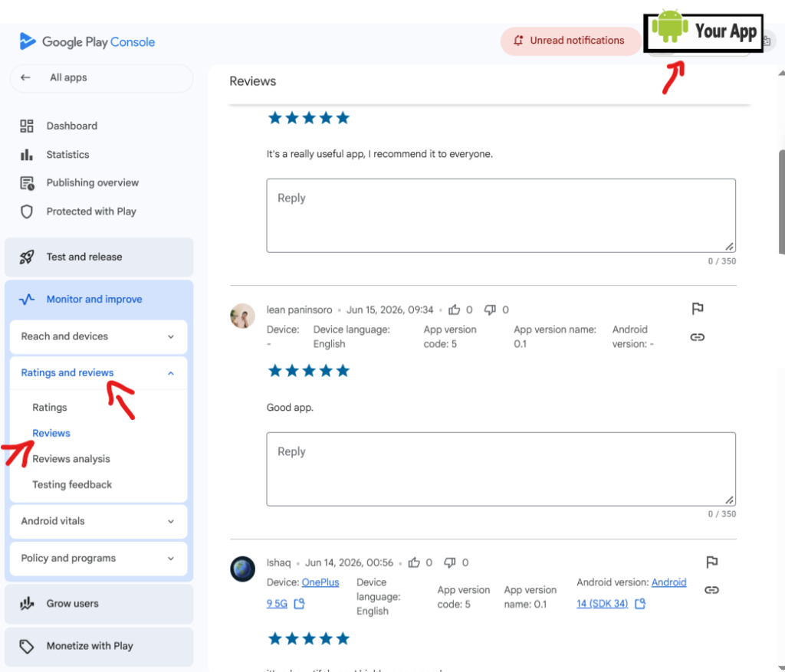Image resolution: width=785 pixels, height=672 pixels.
Task: Open the 14 (SDK 34) link
Action: click(602, 604)
